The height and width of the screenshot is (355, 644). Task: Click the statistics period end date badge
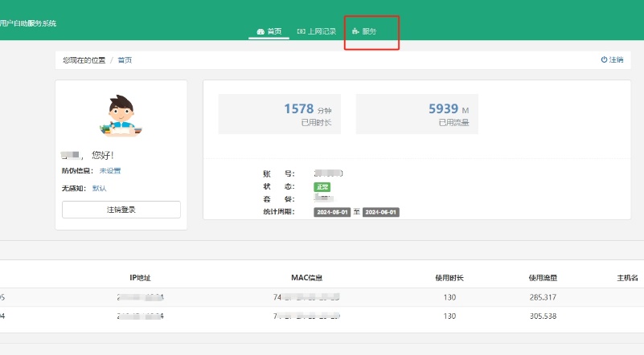pos(381,212)
